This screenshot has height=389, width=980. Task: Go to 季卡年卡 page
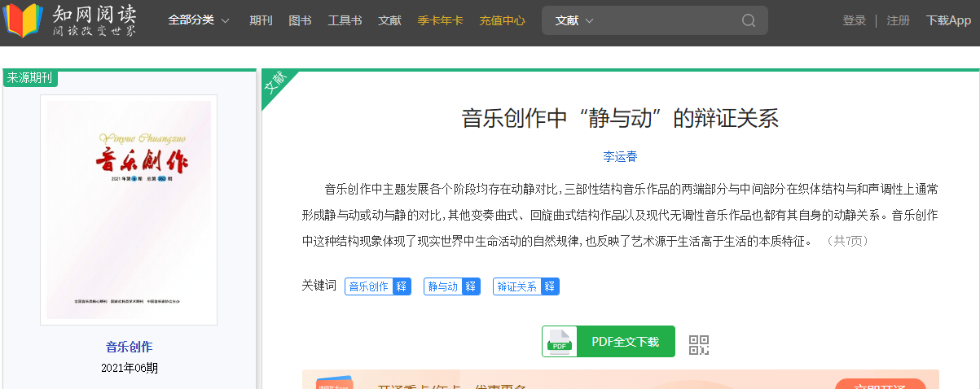pos(440,20)
